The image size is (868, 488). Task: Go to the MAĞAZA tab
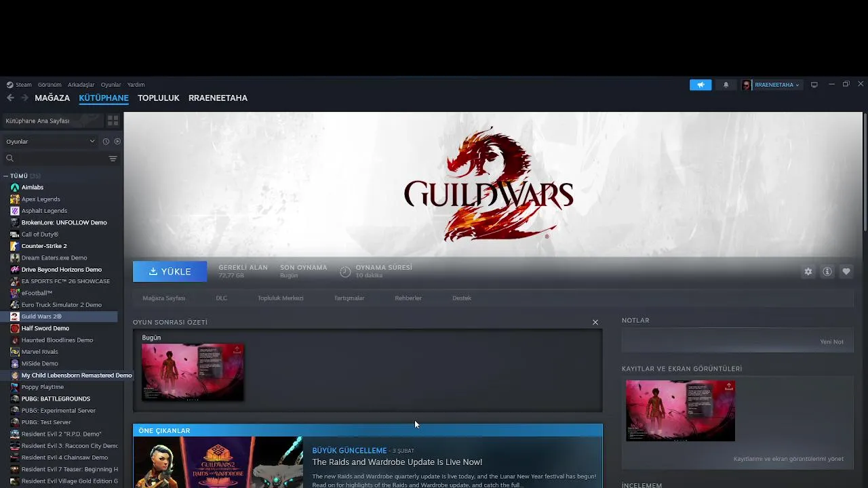tap(52, 98)
